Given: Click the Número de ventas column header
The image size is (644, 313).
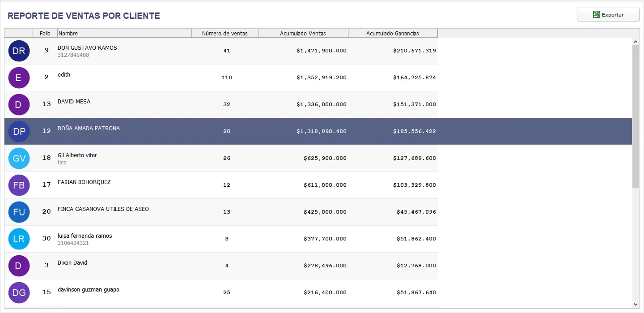Looking at the screenshot, I should (225, 33).
